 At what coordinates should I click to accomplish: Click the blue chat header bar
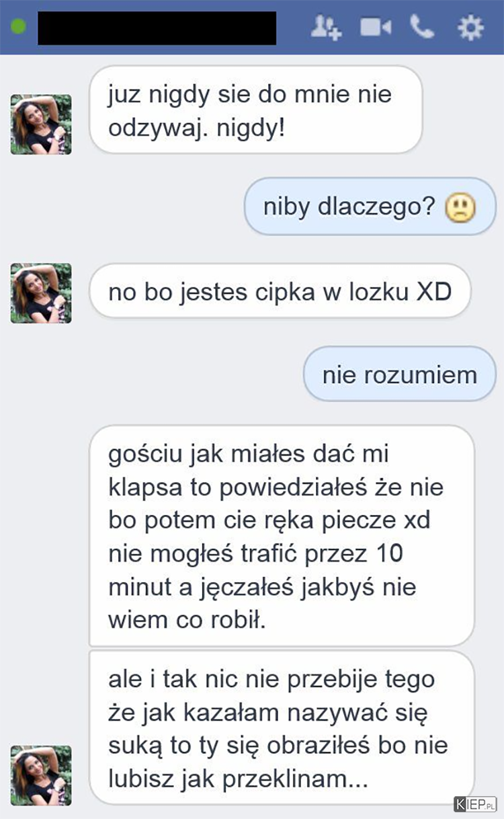[x=252, y=27]
